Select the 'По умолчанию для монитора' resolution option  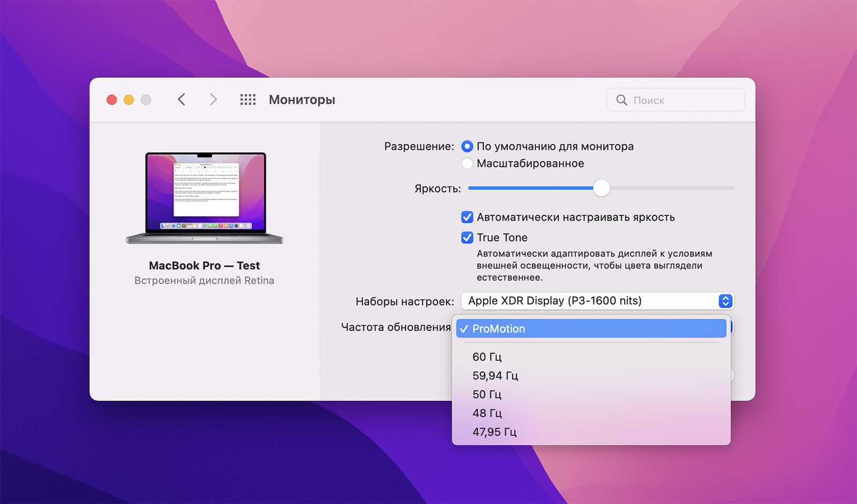tap(468, 146)
